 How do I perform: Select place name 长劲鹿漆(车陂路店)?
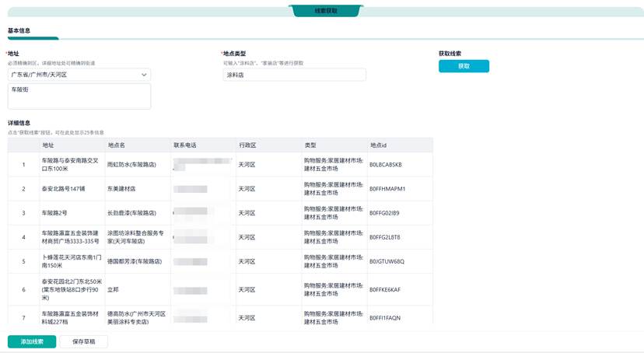coord(132,213)
